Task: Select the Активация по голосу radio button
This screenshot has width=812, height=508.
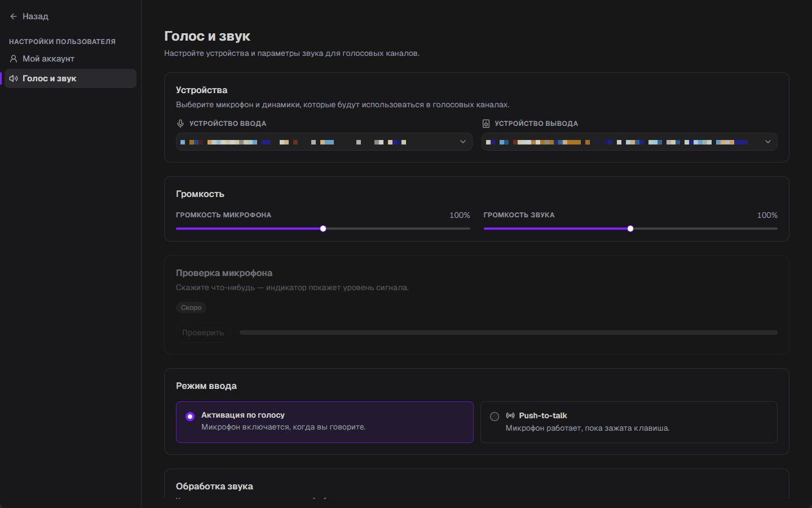Action: (190, 417)
